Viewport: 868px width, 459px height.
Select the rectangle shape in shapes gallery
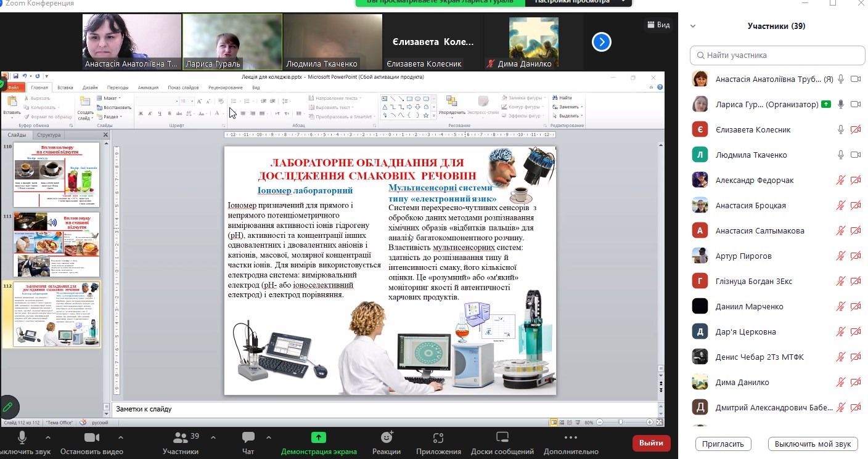[x=409, y=99]
